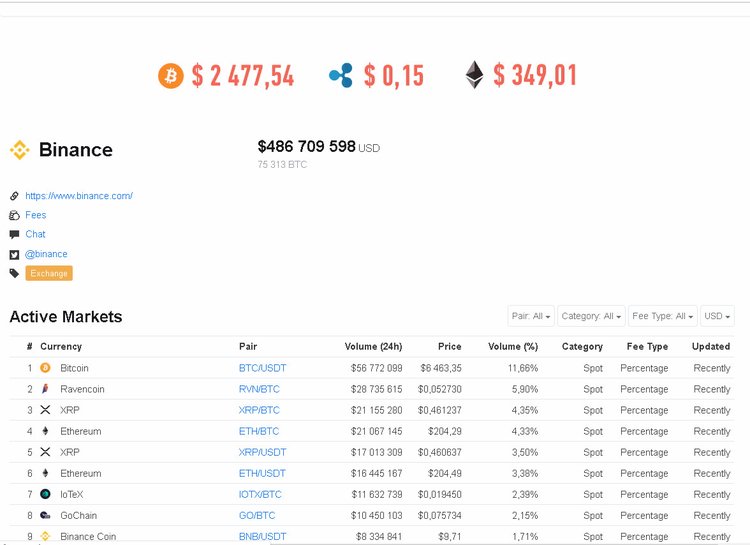Screen dimensions: 750x545
Task: Click the Ethereum icon in row 6
Action: click(x=45, y=473)
